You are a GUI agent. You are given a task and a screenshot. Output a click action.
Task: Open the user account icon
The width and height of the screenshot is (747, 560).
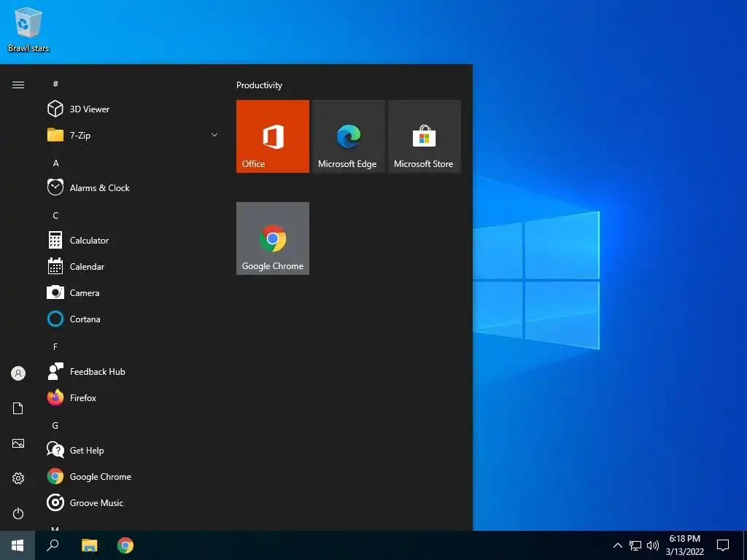(18, 373)
